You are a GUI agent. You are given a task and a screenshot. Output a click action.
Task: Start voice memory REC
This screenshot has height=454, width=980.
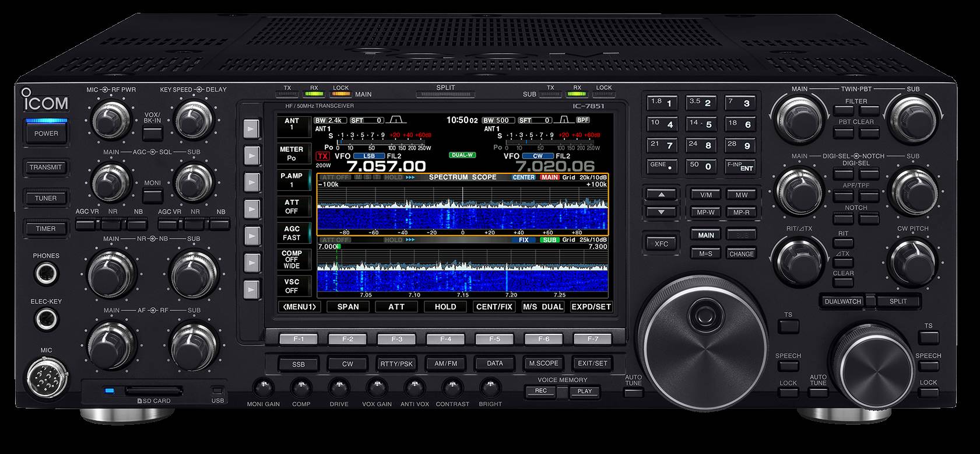[540, 391]
